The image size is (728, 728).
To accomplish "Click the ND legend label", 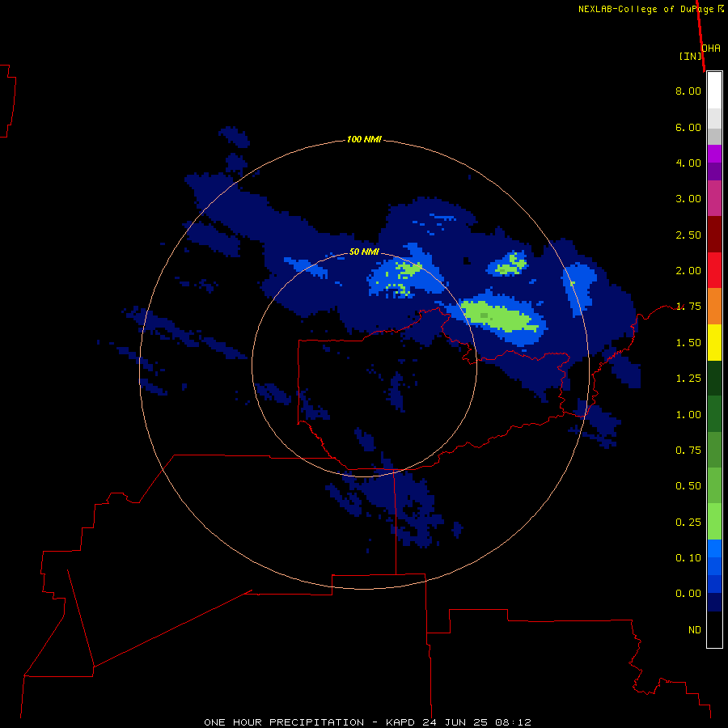I will click(x=695, y=630).
